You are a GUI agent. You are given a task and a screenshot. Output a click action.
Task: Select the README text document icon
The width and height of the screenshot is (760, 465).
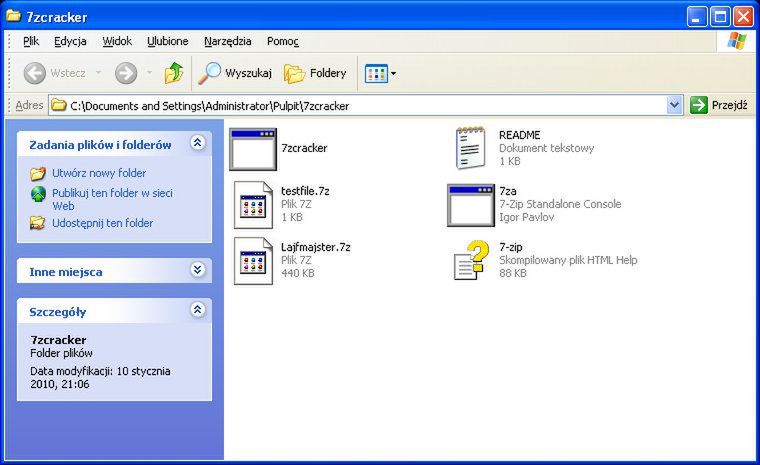click(471, 148)
